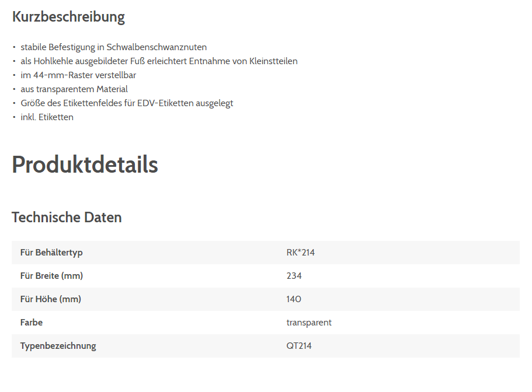Click the 'Für Höhe (mm)' label

coord(51,299)
